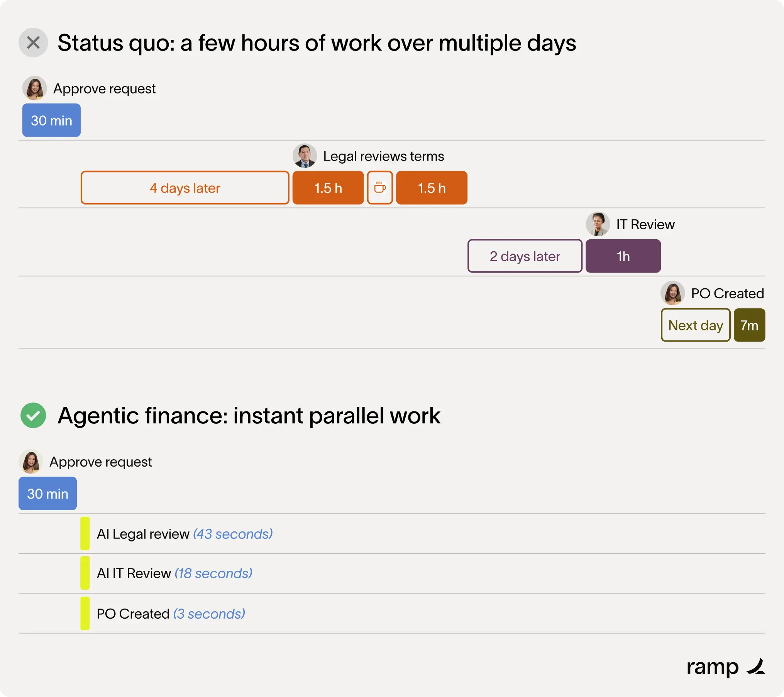The width and height of the screenshot is (784, 697).
Task: Click the lower Approve request avatar
Action: 30,461
